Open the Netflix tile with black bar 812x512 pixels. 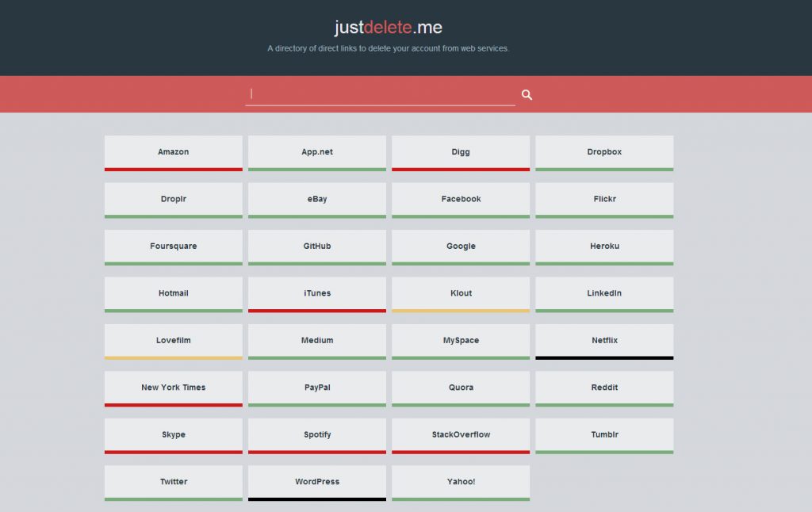click(x=604, y=341)
